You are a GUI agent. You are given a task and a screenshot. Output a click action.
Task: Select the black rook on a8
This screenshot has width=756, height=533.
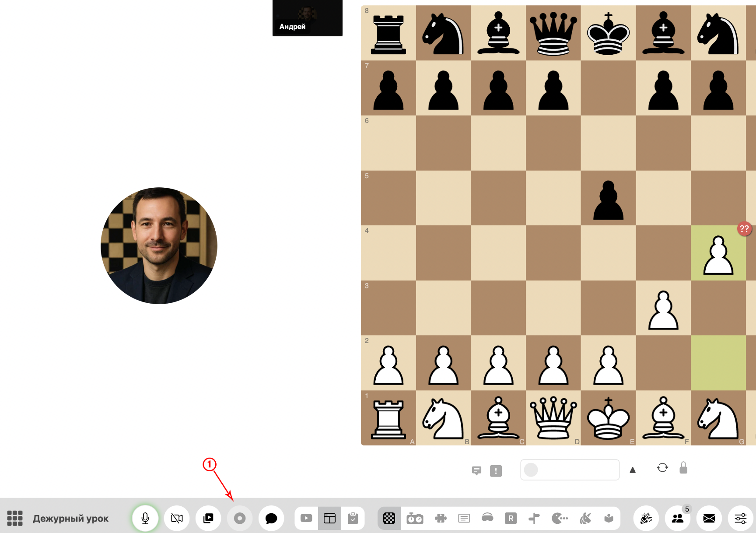[x=388, y=33]
